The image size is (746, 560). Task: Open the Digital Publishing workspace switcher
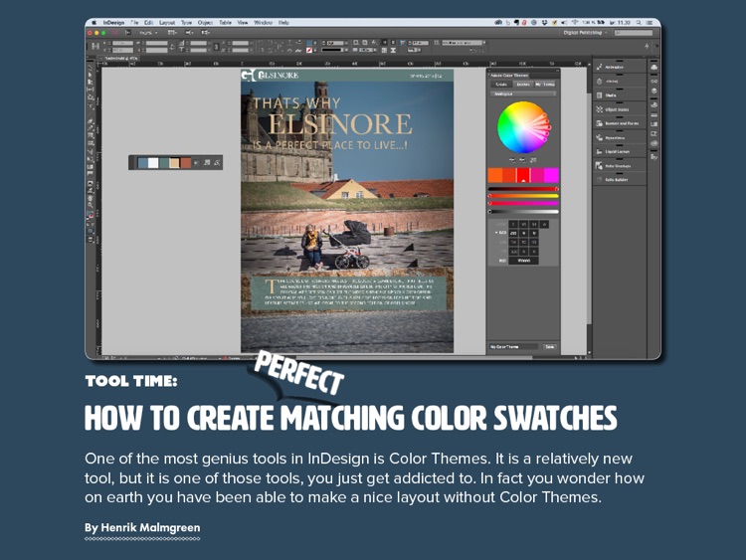tap(585, 33)
